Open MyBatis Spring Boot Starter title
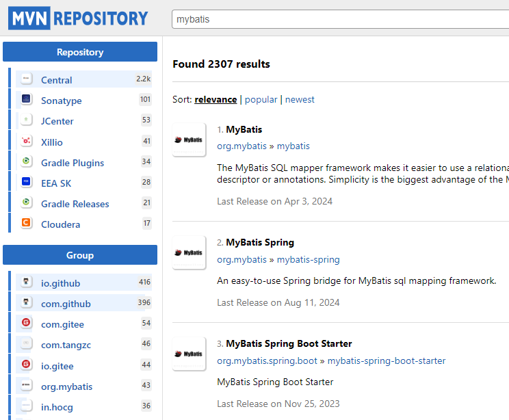The height and width of the screenshot is (420, 509). pyautogui.click(x=289, y=343)
